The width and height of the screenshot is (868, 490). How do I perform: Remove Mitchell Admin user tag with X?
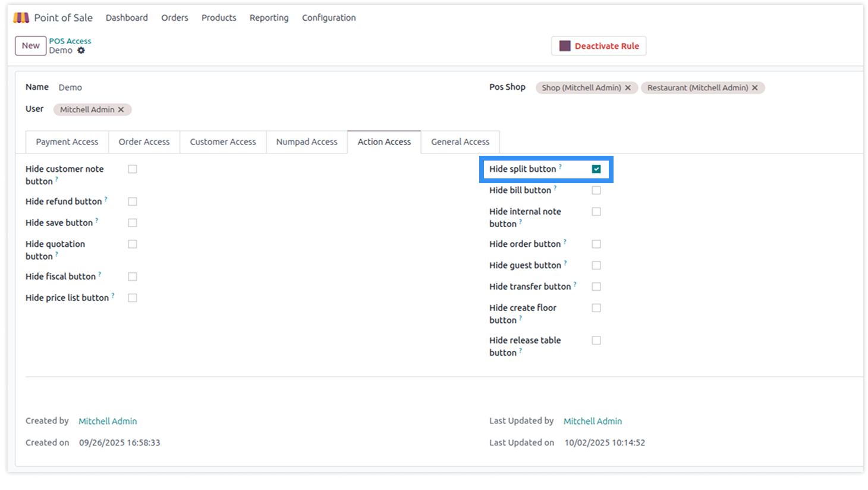121,109
